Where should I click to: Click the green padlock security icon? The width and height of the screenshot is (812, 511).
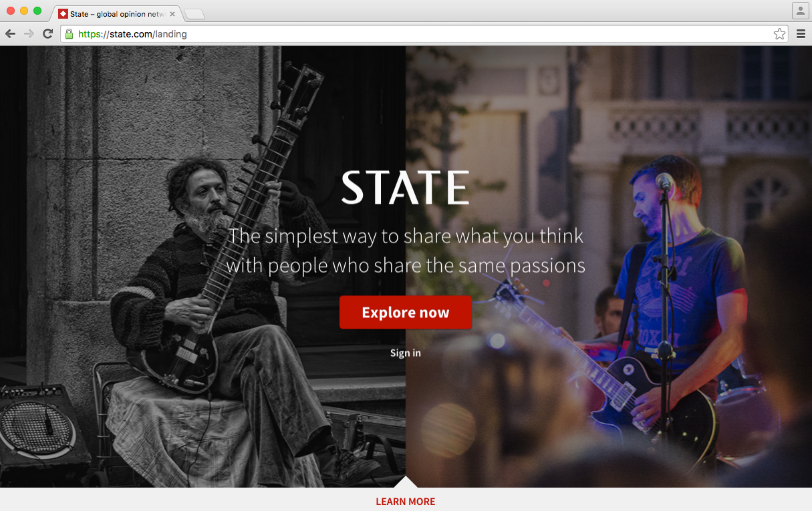pos(69,34)
